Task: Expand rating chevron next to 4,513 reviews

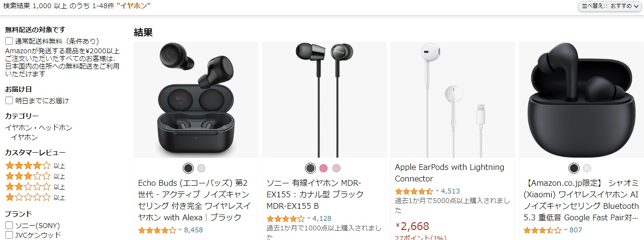Action: 437,191
